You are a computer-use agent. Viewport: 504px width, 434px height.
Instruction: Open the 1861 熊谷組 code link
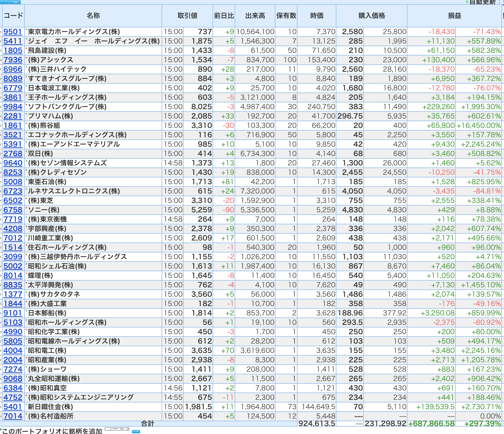[x=13, y=126]
